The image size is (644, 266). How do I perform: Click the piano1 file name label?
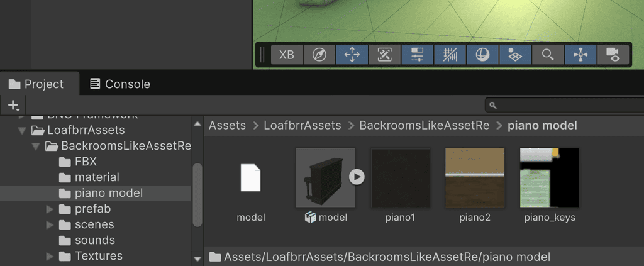(401, 218)
